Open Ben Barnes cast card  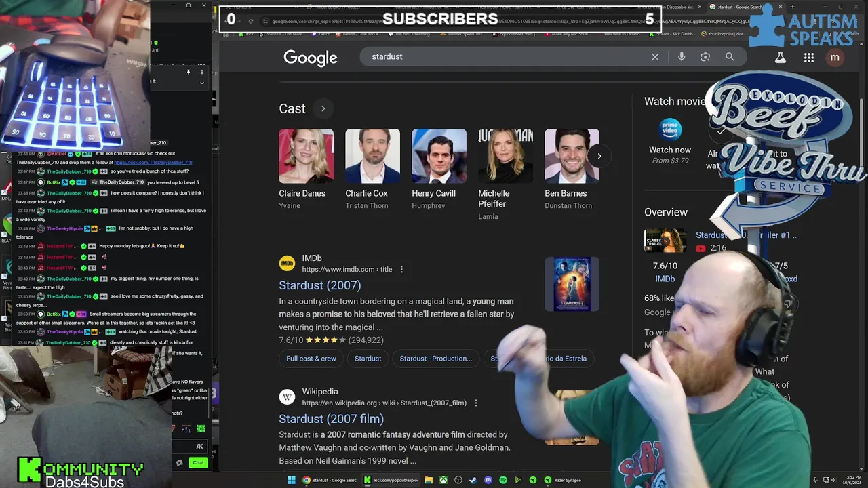pos(572,169)
